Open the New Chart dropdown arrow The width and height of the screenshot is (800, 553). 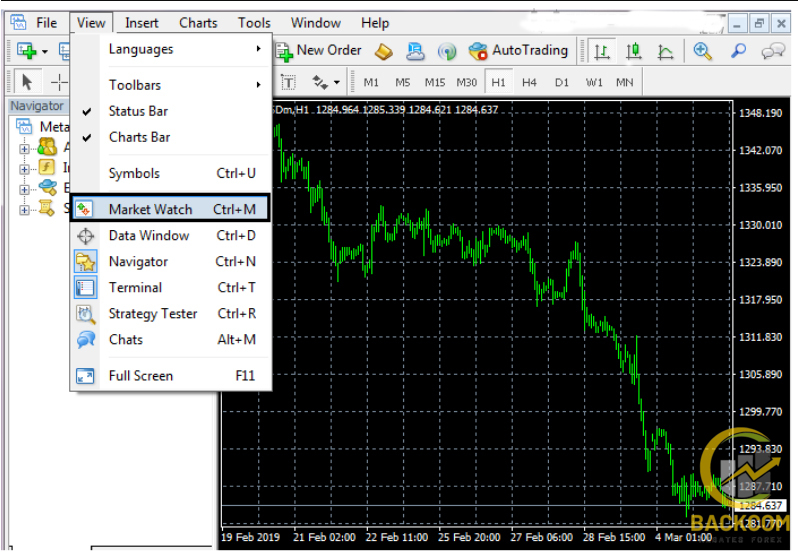pyautogui.click(x=45, y=52)
